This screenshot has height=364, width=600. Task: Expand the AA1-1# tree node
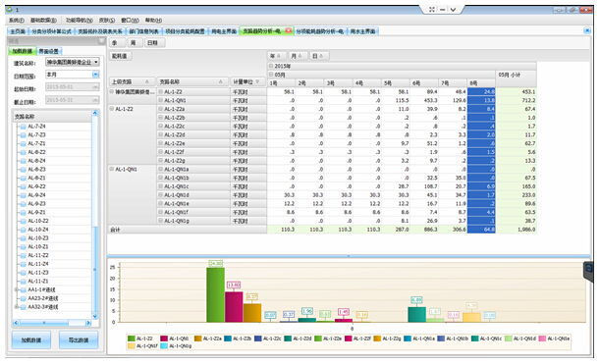[17, 289]
